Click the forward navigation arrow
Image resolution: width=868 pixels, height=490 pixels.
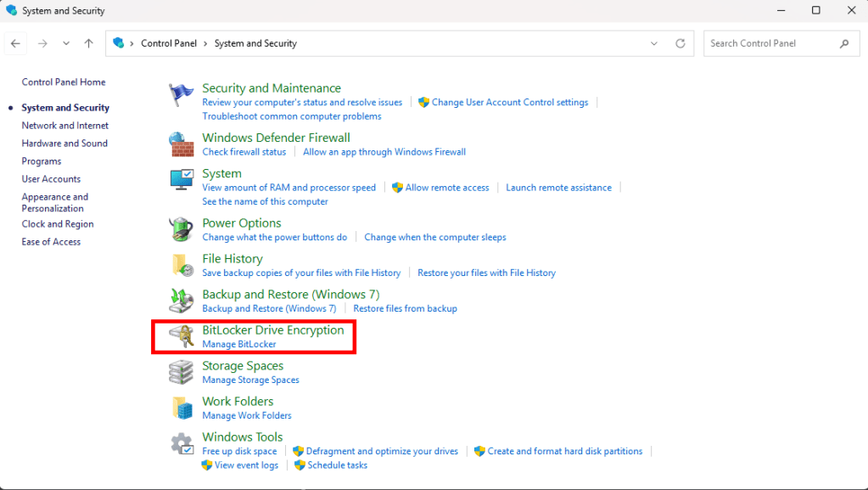[x=42, y=43]
